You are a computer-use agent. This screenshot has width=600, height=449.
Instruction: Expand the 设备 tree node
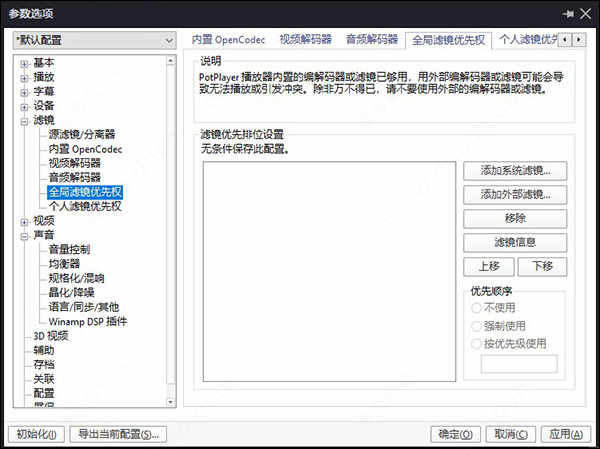click(24, 106)
